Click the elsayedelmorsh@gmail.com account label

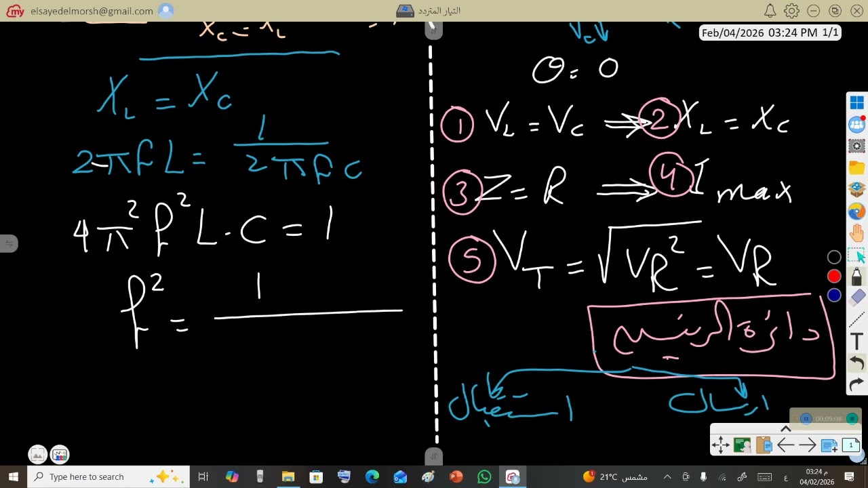[x=92, y=11]
